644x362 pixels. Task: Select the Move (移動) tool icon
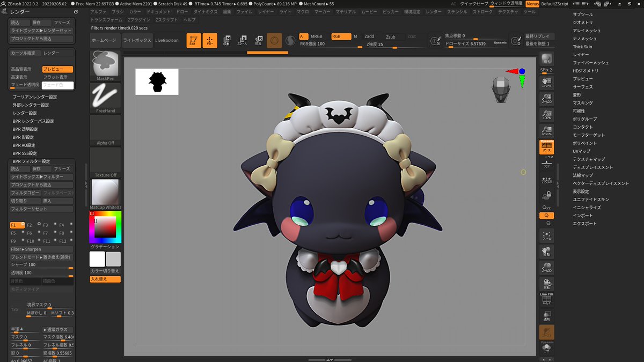click(x=226, y=41)
